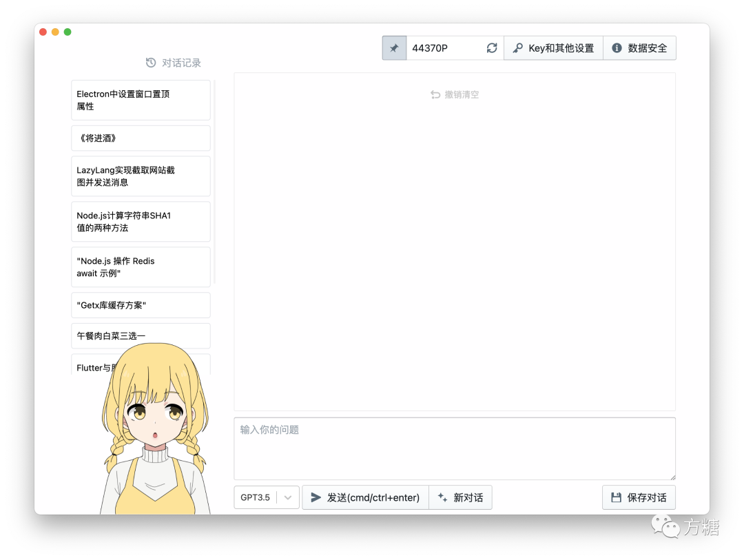Image resolution: width=744 pixels, height=560 pixels.
Task: Focus the 输入你的问题 text area
Action: [x=455, y=448]
